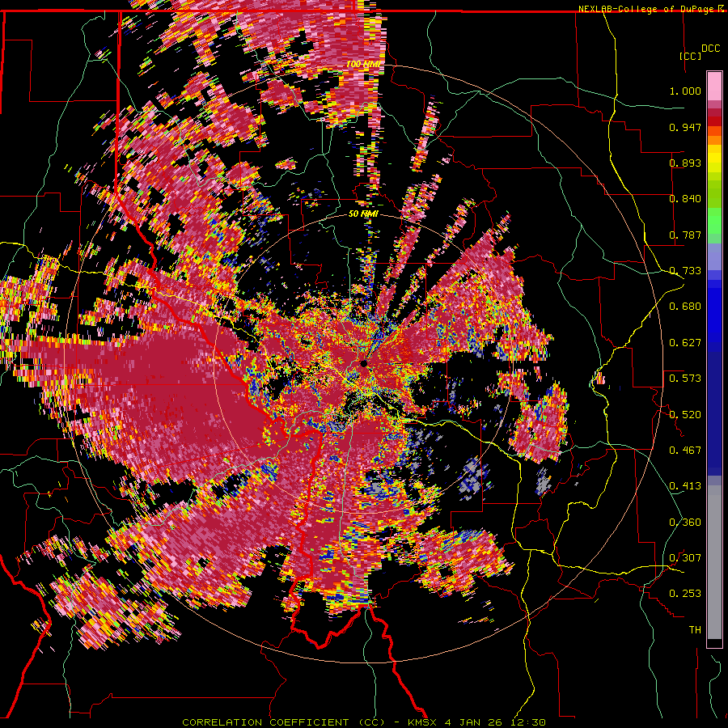Click the 0.413 scale value
This screenshot has width=728, height=728.
click(685, 486)
